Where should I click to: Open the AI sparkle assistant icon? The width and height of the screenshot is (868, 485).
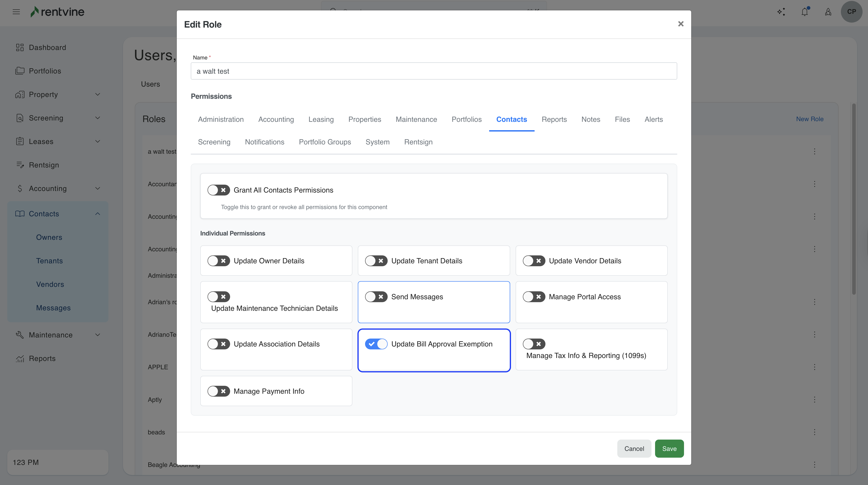point(781,12)
